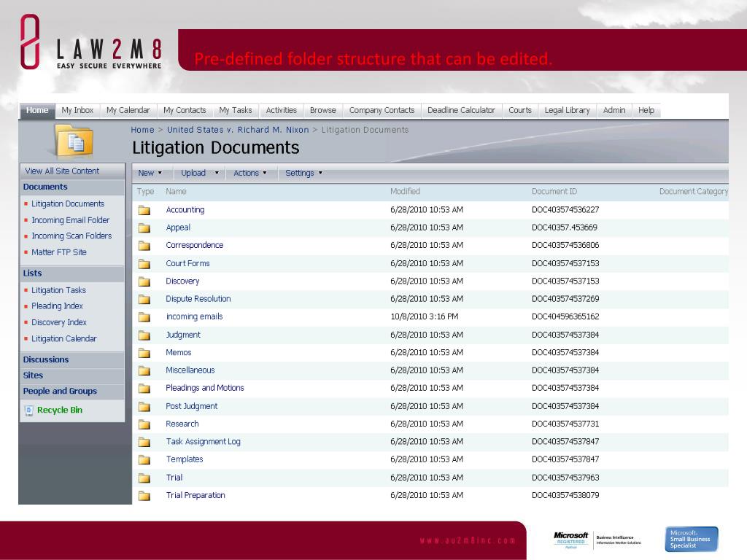
Task: Click the large document library folder icon
Action: 74,141
